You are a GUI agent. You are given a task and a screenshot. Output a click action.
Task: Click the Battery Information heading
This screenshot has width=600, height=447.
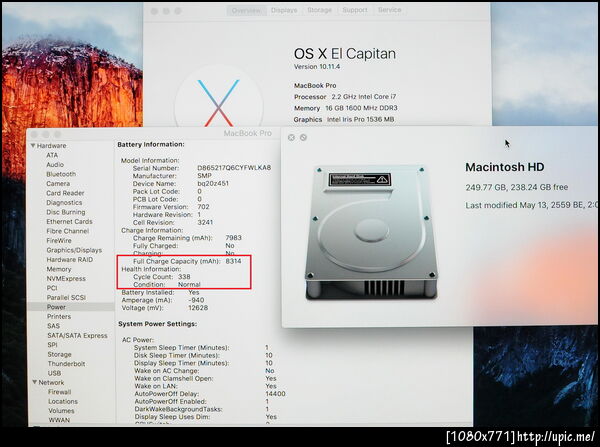tap(151, 145)
